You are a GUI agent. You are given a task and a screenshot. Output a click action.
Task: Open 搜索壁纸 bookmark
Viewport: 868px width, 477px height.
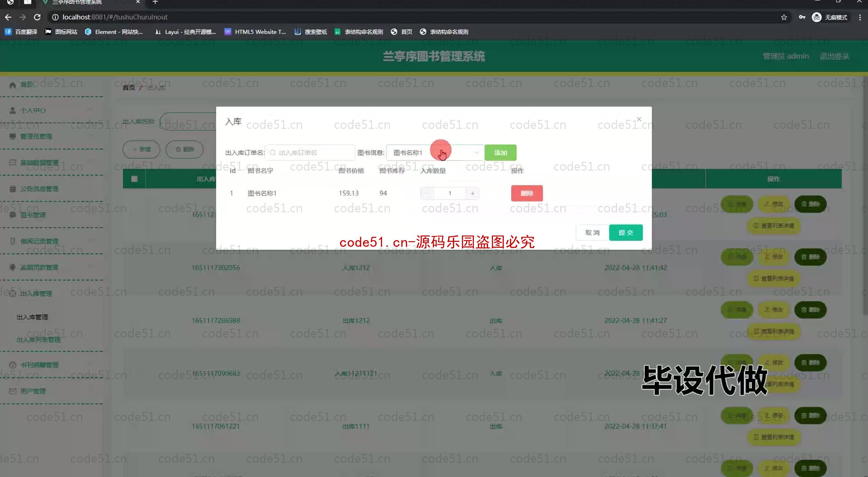[x=311, y=32]
